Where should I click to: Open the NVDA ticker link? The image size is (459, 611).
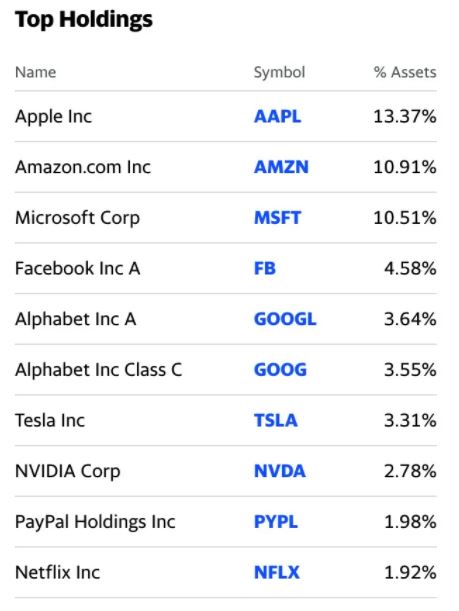pyautogui.click(x=280, y=471)
